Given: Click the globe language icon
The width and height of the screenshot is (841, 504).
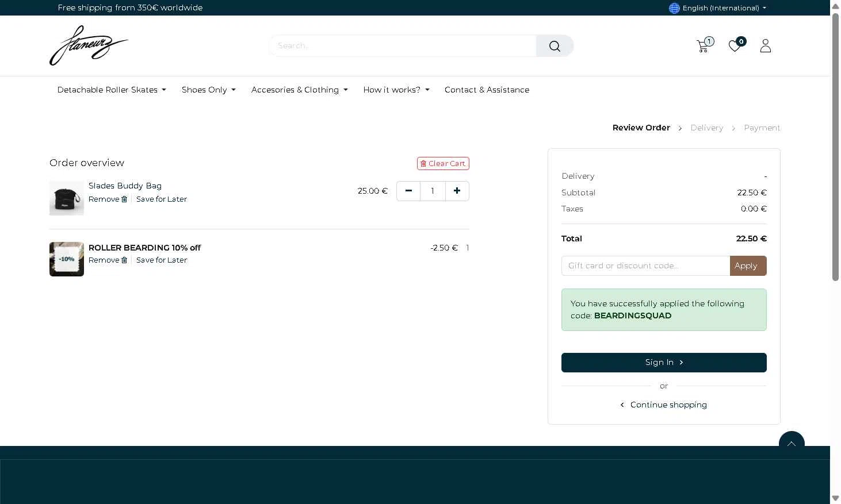Looking at the screenshot, I should tap(674, 8).
